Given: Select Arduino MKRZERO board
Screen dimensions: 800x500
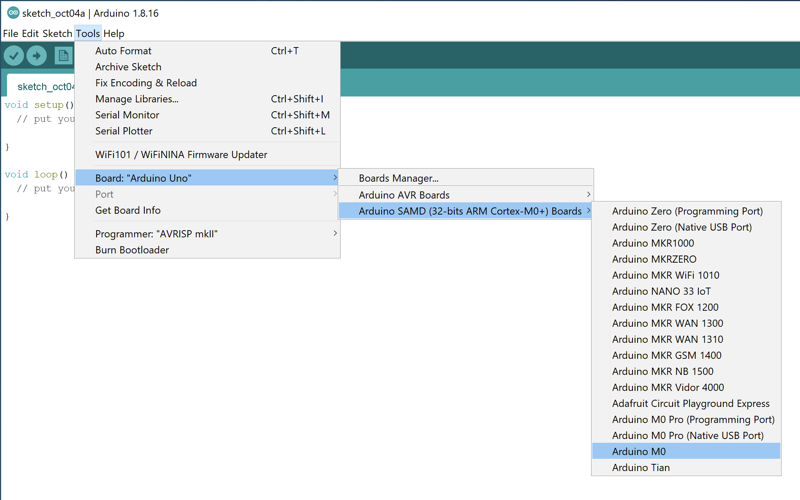Looking at the screenshot, I should click(686, 259).
